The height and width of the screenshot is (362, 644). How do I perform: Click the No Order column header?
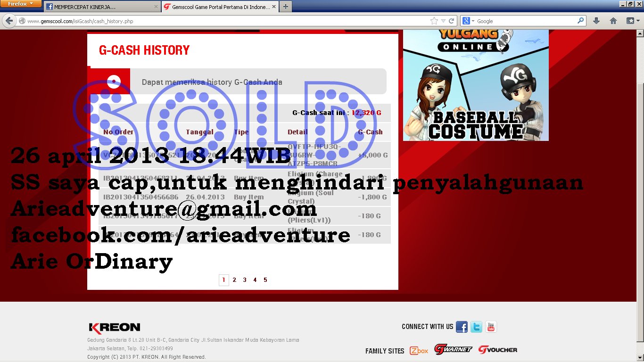tap(118, 132)
